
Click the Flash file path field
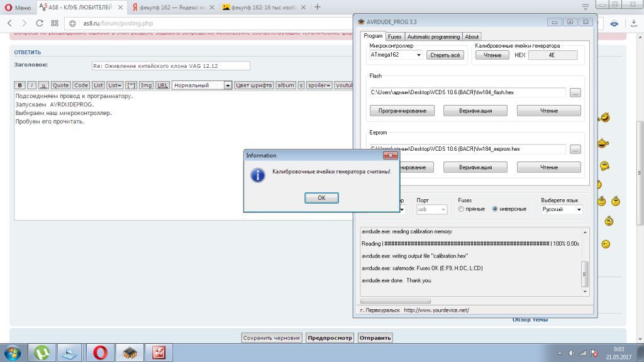467,92
